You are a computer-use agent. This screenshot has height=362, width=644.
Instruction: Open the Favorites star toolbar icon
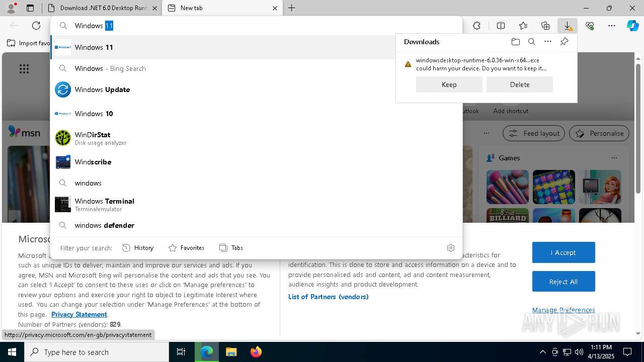coord(523,26)
